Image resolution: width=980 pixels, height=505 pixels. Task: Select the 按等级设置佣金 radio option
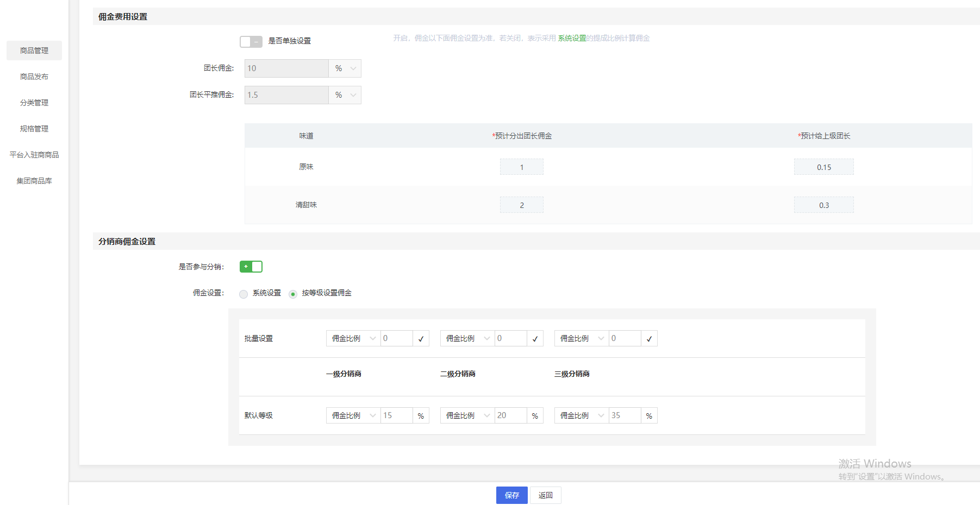293,294
